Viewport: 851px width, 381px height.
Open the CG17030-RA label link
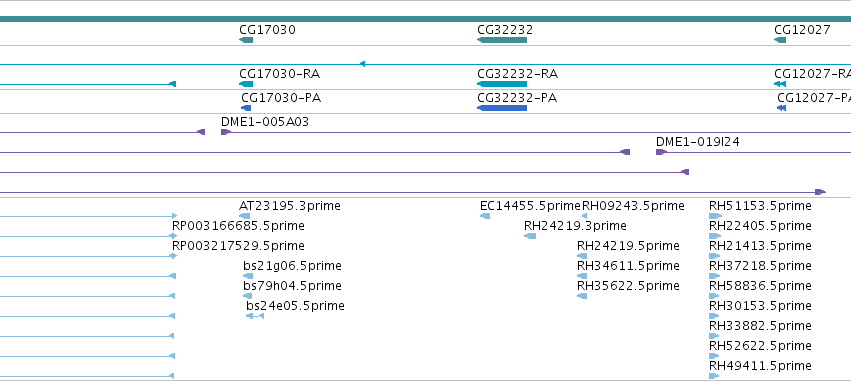coord(280,73)
